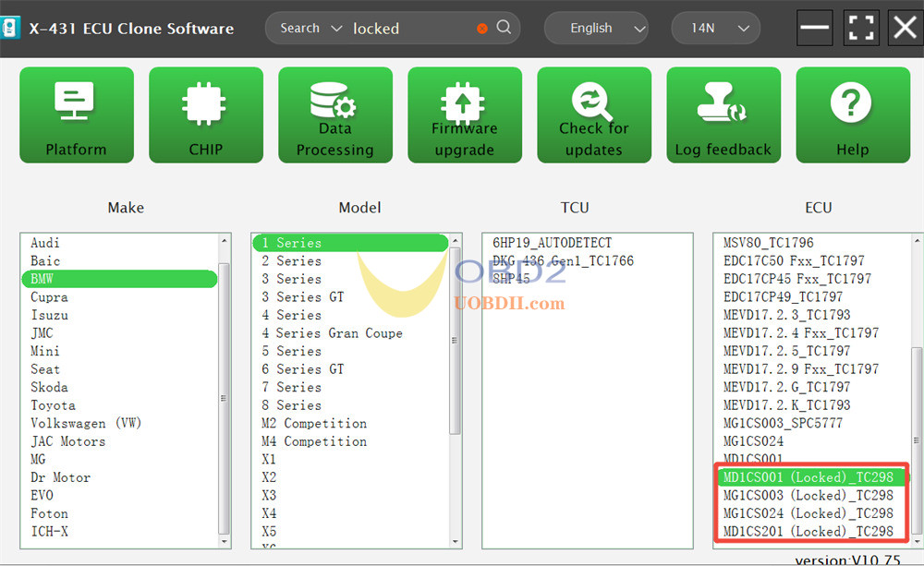The width and height of the screenshot is (924, 566).
Task: Click the search field containing 'locked'
Action: (x=412, y=29)
